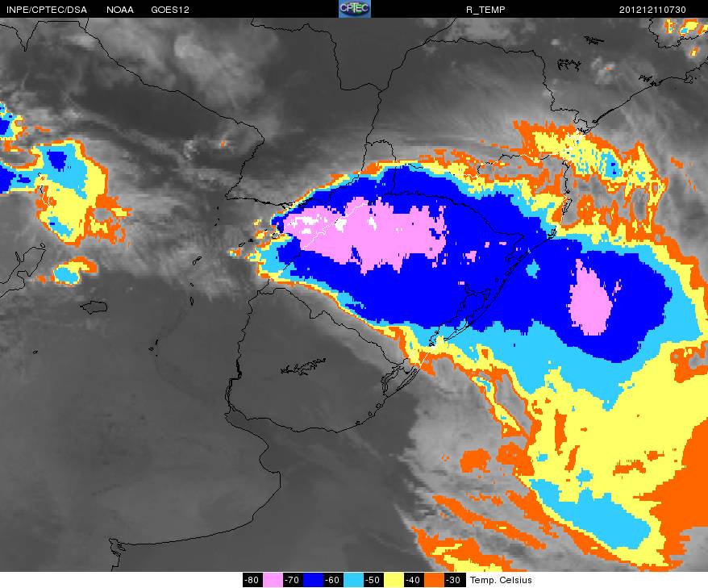Click the Temp. Celsius legend label

pyautogui.click(x=501, y=580)
